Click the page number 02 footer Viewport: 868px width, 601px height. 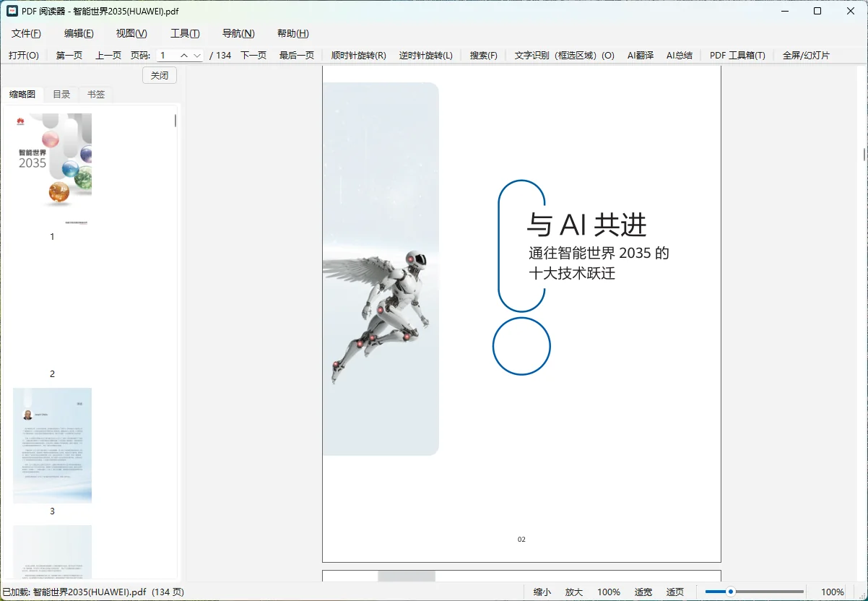pyautogui.click(x=521, y=540)
